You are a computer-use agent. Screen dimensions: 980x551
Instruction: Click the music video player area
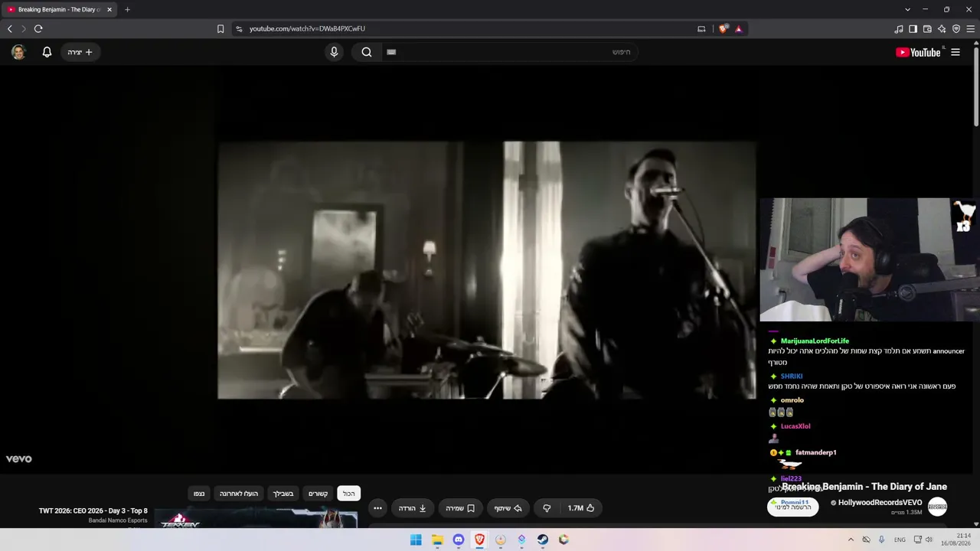[487, 269]
